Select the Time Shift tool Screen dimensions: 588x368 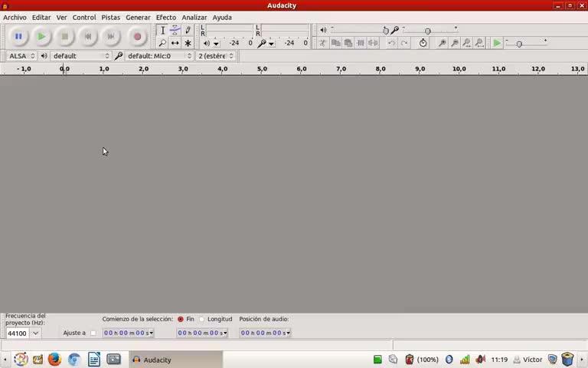175,43
